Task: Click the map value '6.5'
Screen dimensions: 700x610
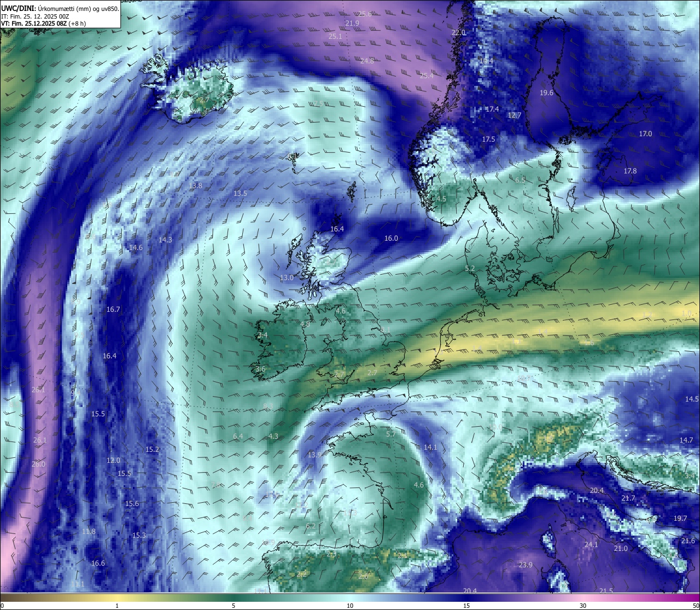Action: point(520,180)
